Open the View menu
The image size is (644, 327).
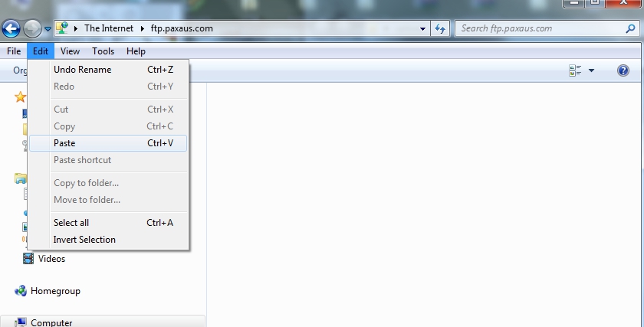tap(71, 51)
